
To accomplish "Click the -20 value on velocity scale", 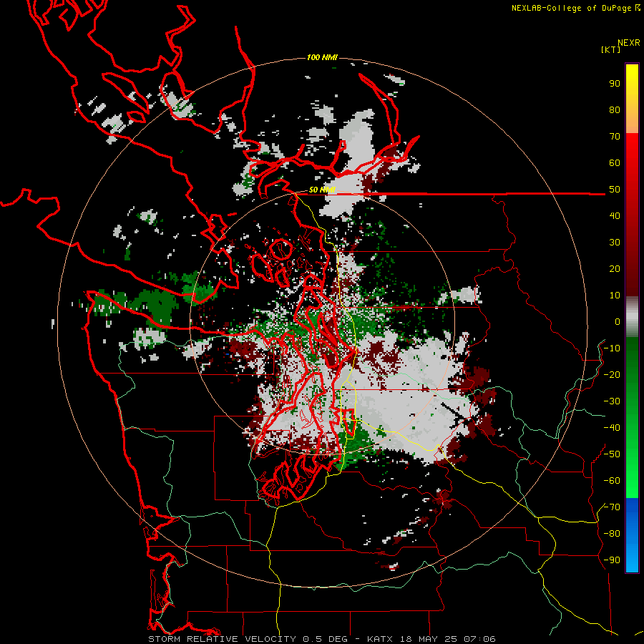I will [612, 374].
